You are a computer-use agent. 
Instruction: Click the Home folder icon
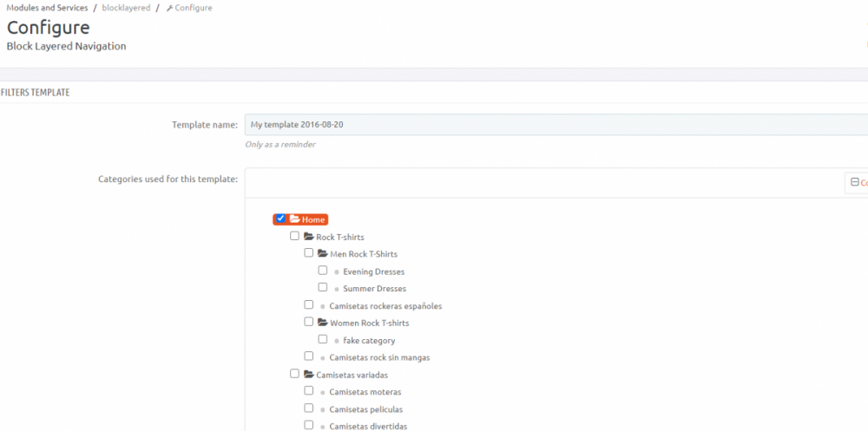295,219
